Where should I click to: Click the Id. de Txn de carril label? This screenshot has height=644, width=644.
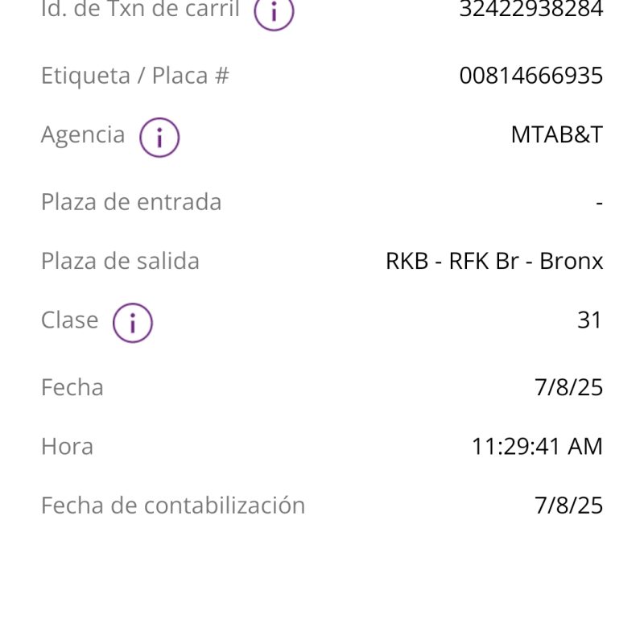140,10
